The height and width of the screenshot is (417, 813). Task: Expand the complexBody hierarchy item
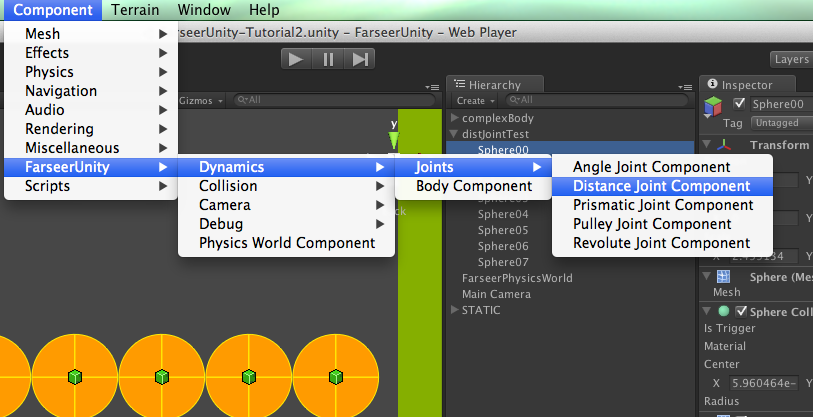[455, 118]
